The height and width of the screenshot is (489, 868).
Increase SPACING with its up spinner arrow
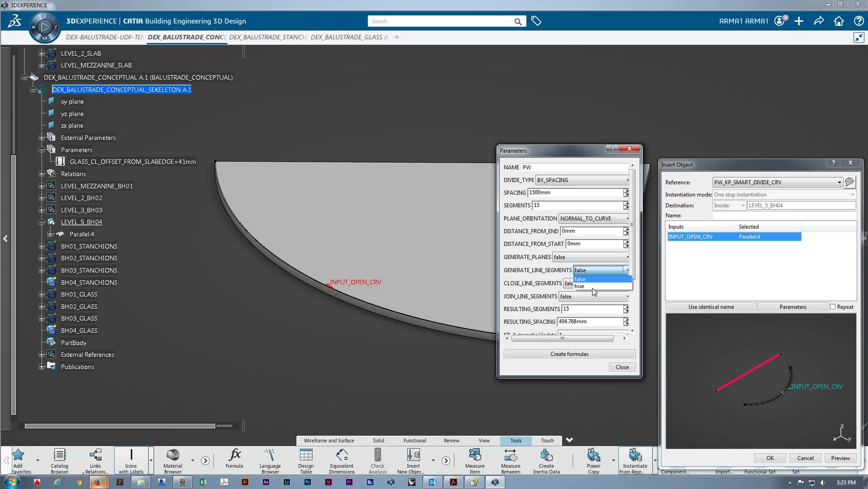pyautogui.click(x=626, y=191)
